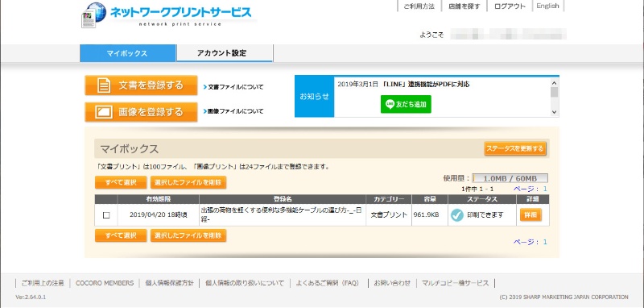Click the image icon in 画像を登録する button
This screenshot has height=308, width=644.
[104, 112]
